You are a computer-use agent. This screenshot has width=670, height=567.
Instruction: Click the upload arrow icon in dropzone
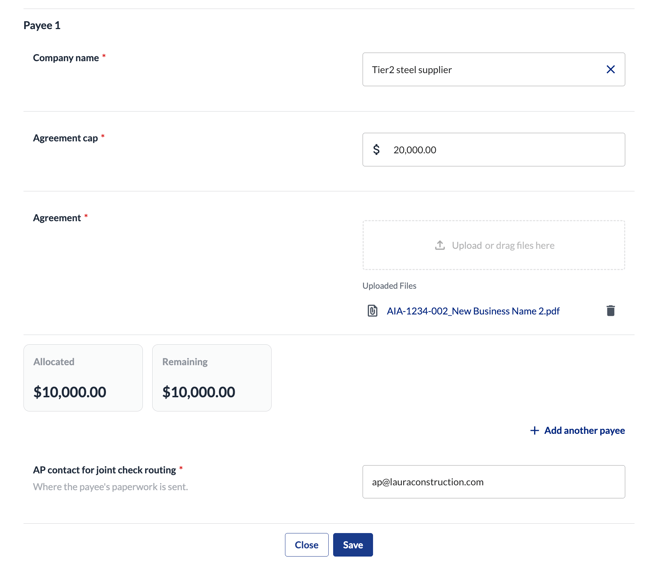tap(440, 245)
